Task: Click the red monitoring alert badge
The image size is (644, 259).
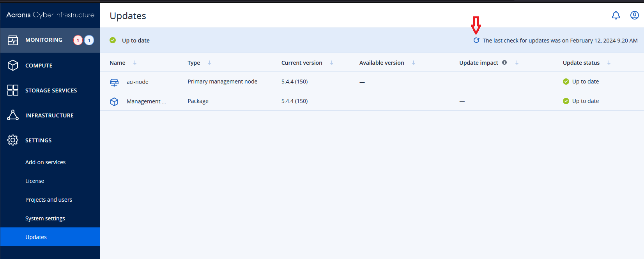Action: coord(78,40)
